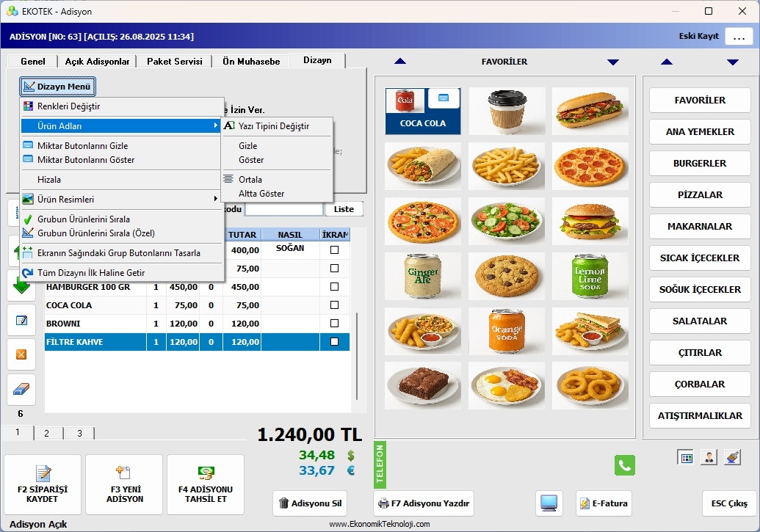This screenshot has width=760, height=532.
Task: Check the İkram box beside the first 75,00 row
Action: tap(334, 269)
